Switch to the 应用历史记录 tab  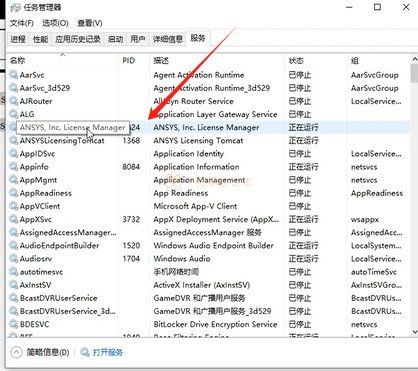click(x=78, y=39)
